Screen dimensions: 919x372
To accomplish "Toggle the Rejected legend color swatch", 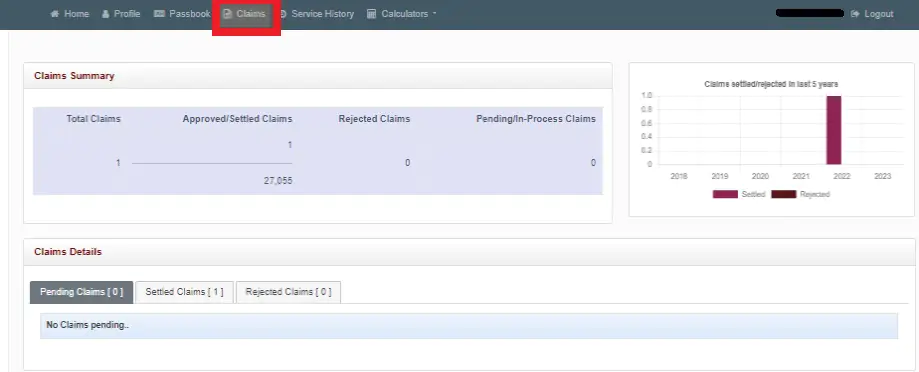I will (x=784, y=194).
